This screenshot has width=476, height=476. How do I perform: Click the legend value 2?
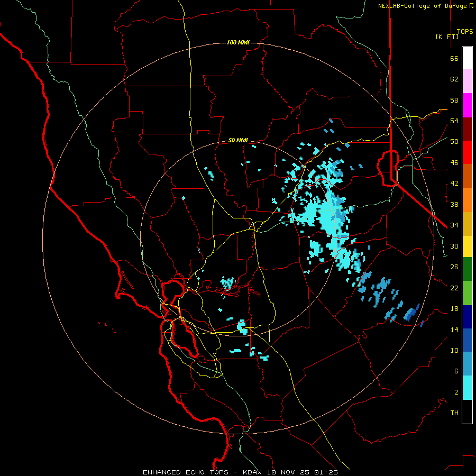(456, 392)
